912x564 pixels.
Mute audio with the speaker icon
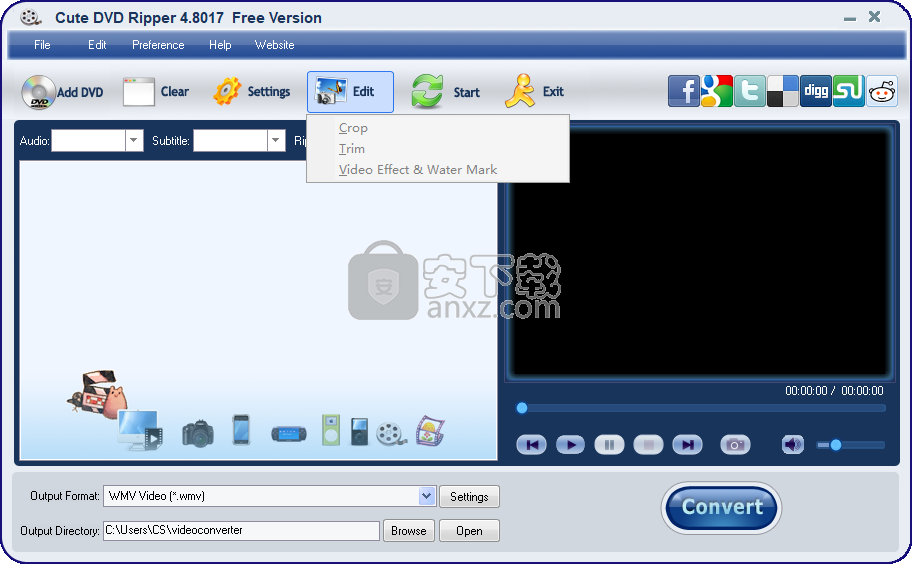tap(793, 445)
